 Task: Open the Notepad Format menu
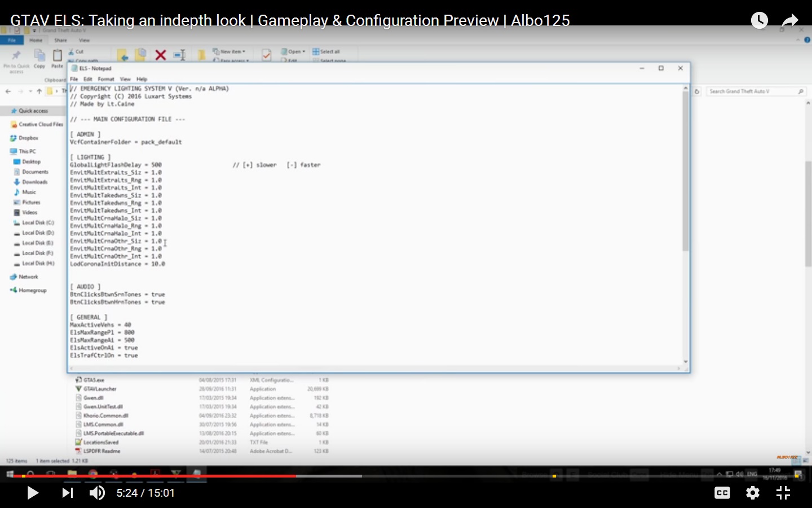106,79
